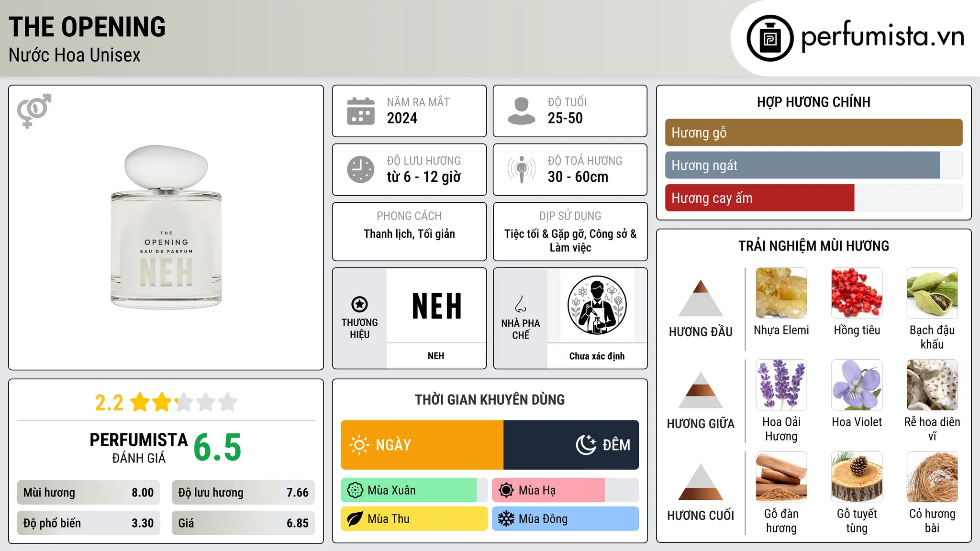
Task: Click the Độ lưu hương 7.66 score box
Action: pos(243,493)
